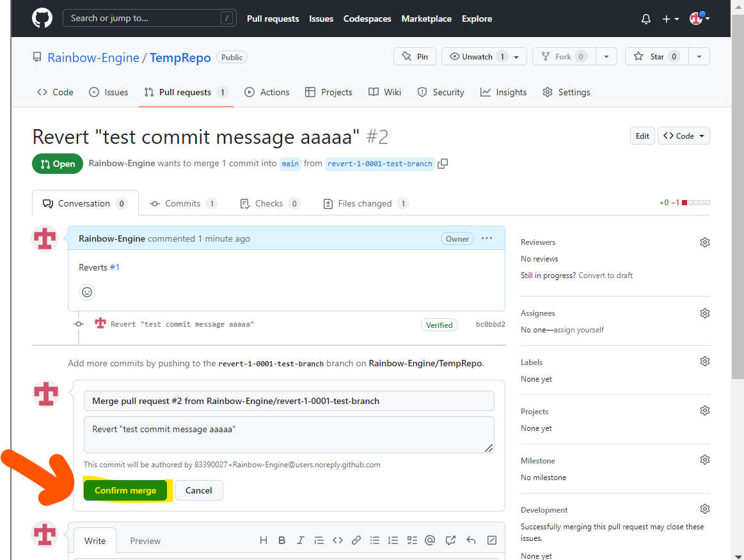Expand the Unwatch dropdown arrow
The image size is (744, 560).
point(517,57)
